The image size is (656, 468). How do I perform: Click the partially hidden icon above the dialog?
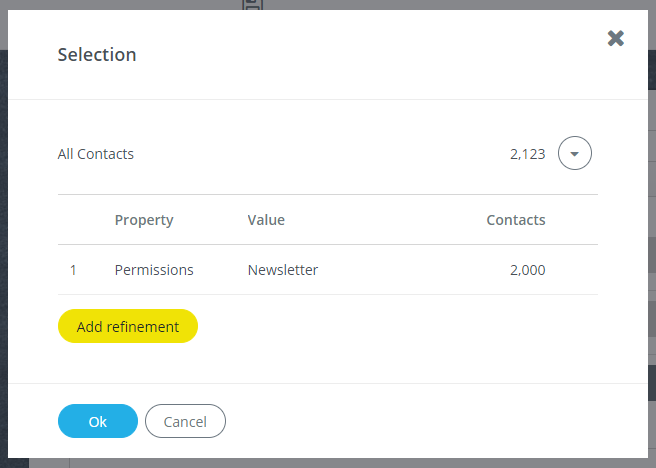click(x=252, y=5)
